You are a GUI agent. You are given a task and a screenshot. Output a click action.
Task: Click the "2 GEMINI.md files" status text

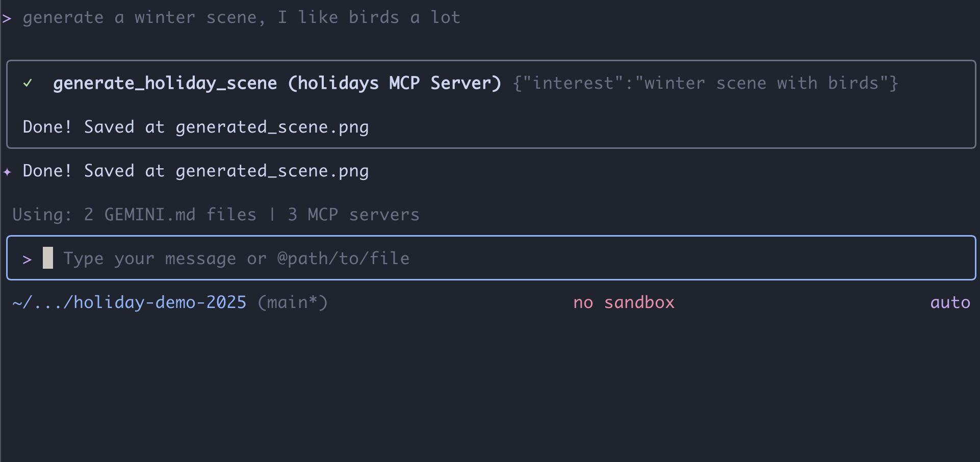pos(170,215)
